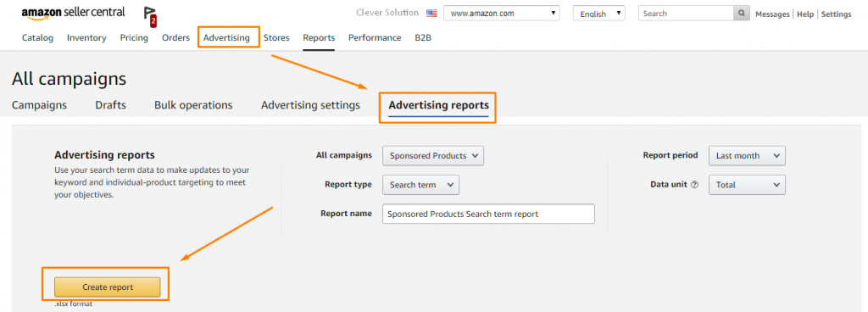Click the Report period label

(670, 155)
